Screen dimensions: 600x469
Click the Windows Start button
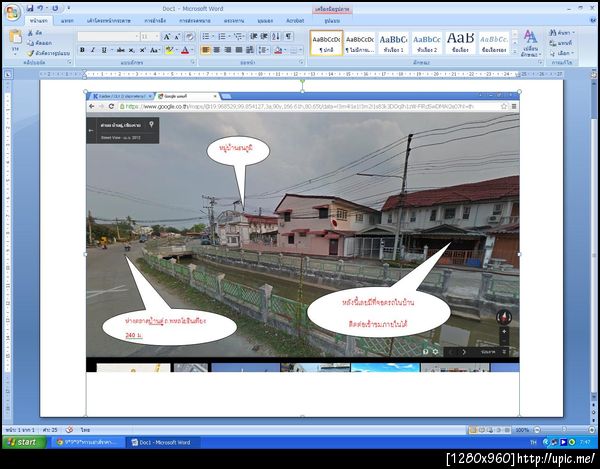click(24, 442)
